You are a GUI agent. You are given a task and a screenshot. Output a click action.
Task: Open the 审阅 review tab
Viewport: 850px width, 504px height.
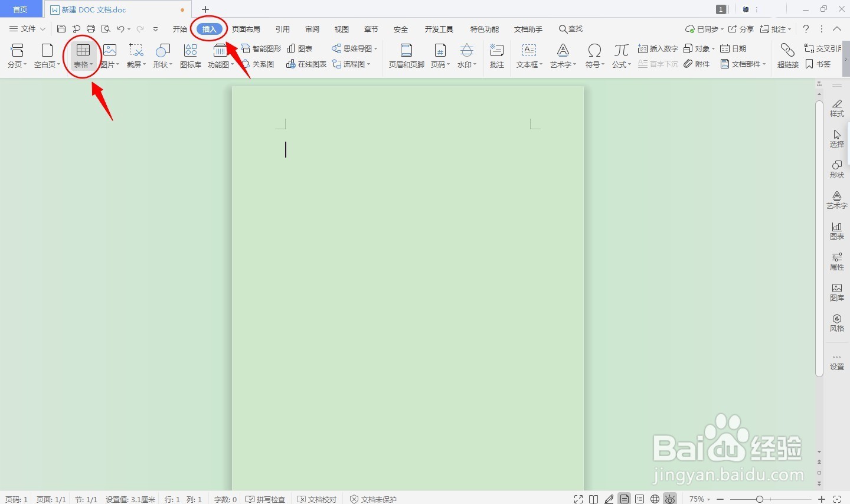(x=312, y=28)
